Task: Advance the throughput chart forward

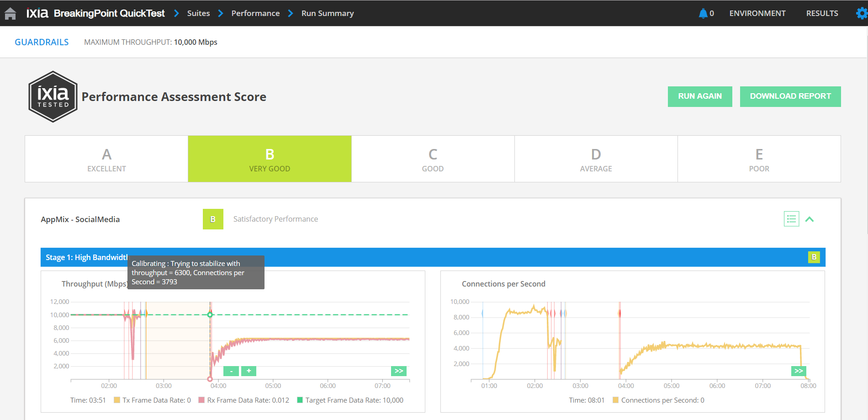Action: (399, 371)
